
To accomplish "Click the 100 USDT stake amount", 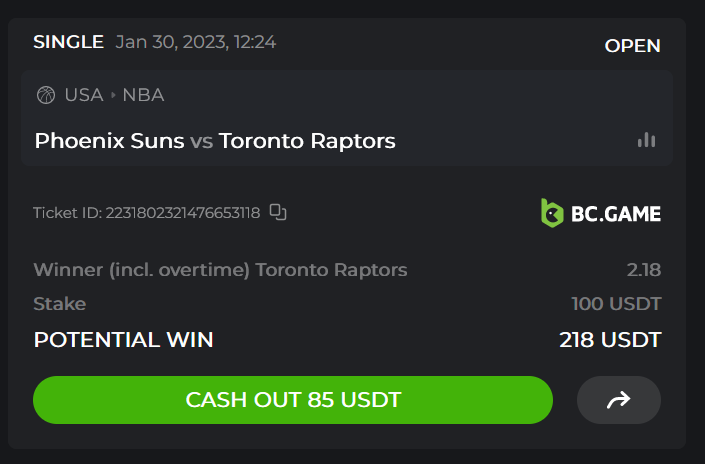I will (616, 304).
